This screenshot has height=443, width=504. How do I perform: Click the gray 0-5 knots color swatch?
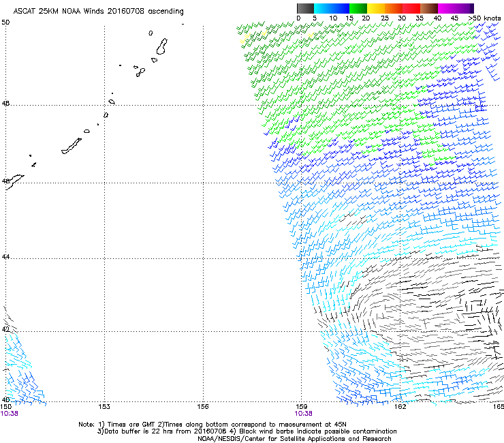coord(305,8)
